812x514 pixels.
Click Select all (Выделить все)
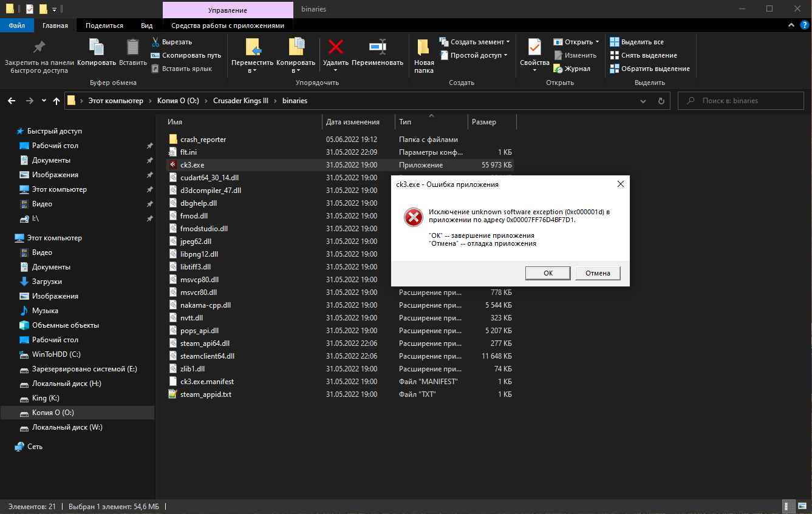[x=636, y=42]
